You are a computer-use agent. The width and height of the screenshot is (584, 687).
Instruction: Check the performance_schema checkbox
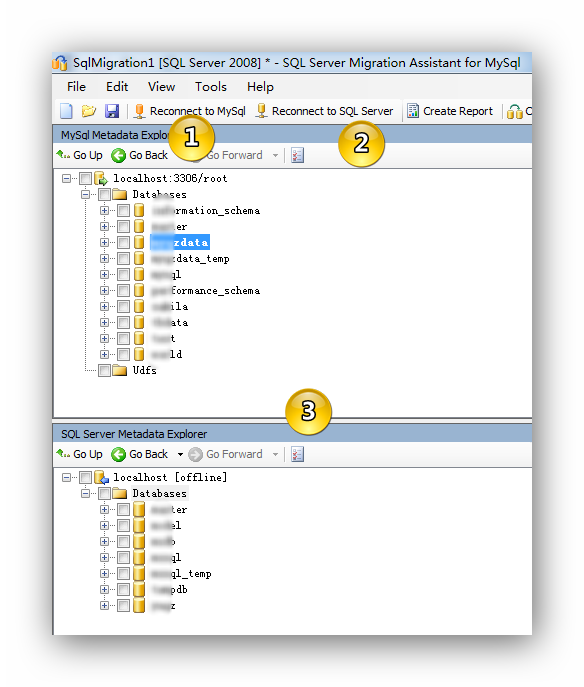coord(124,290)
